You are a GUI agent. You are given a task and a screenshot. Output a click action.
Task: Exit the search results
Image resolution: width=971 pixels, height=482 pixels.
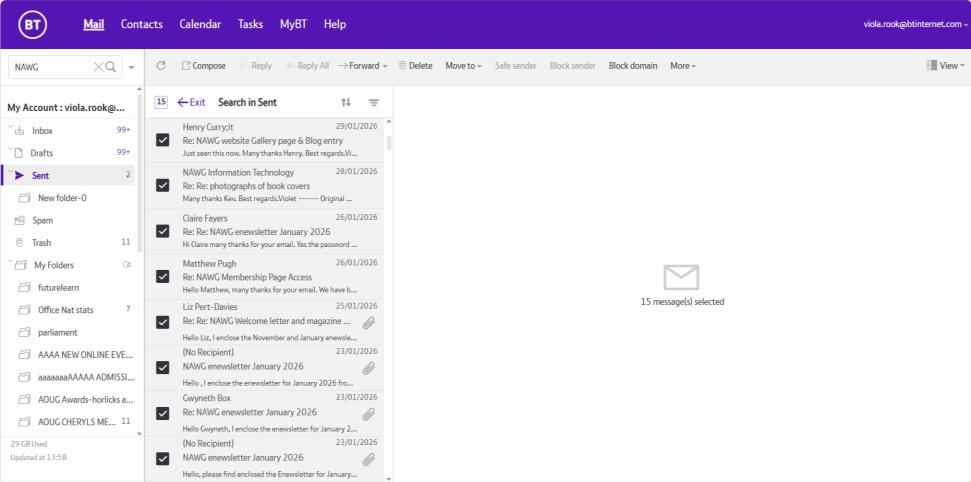(191, 102)
